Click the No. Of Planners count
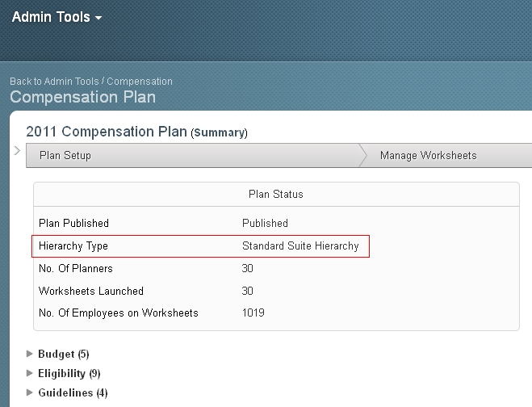 pos(247,268)
